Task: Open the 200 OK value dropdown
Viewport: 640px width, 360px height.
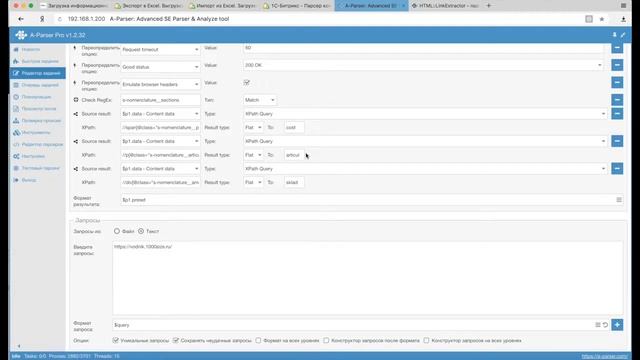Action: pos(424,65)
